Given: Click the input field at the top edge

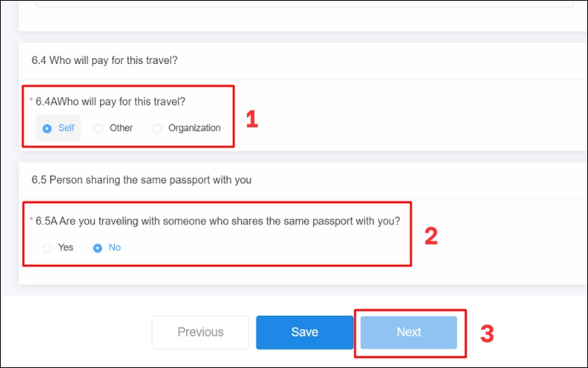Looking at the screenshot, I should coord(294,4).
